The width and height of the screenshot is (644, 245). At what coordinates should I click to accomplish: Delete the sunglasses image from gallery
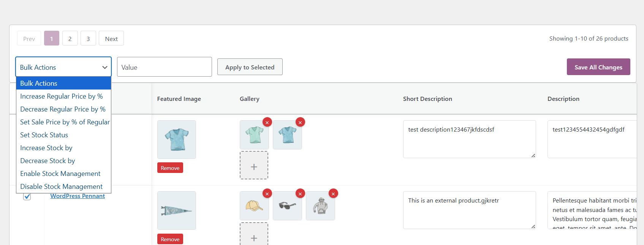pos(300,194)
